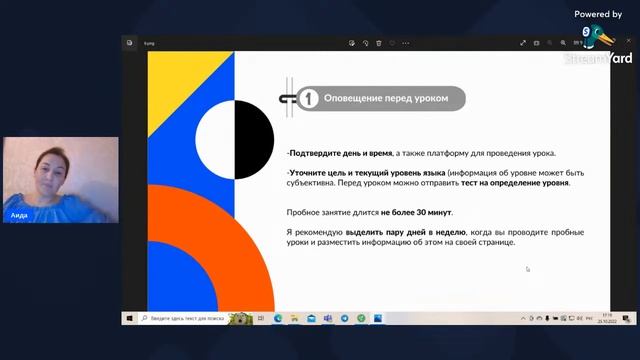Click 'выделить пару дней в неделю' text
Screen dimensions: 640x360
[405, 232]
